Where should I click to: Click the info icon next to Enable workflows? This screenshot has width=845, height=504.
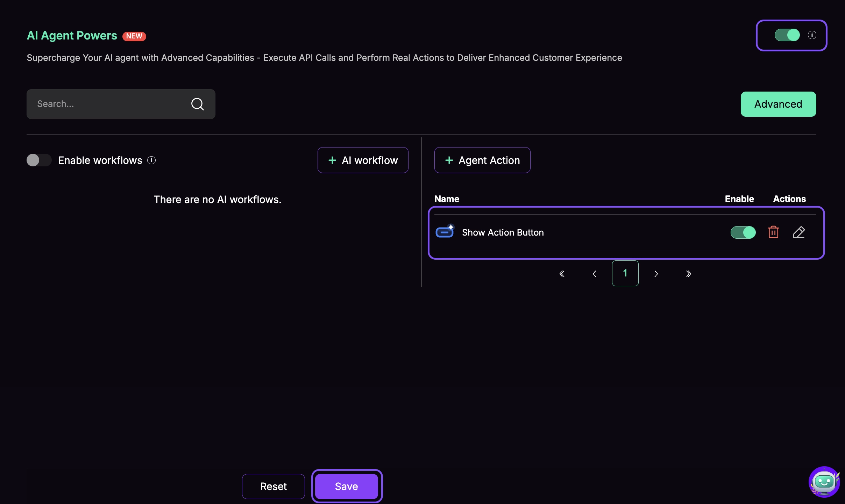pos(151,160)
